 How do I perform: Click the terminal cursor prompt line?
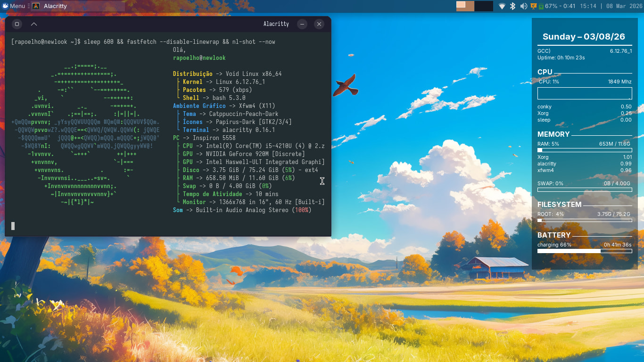(x=13, y=226)
